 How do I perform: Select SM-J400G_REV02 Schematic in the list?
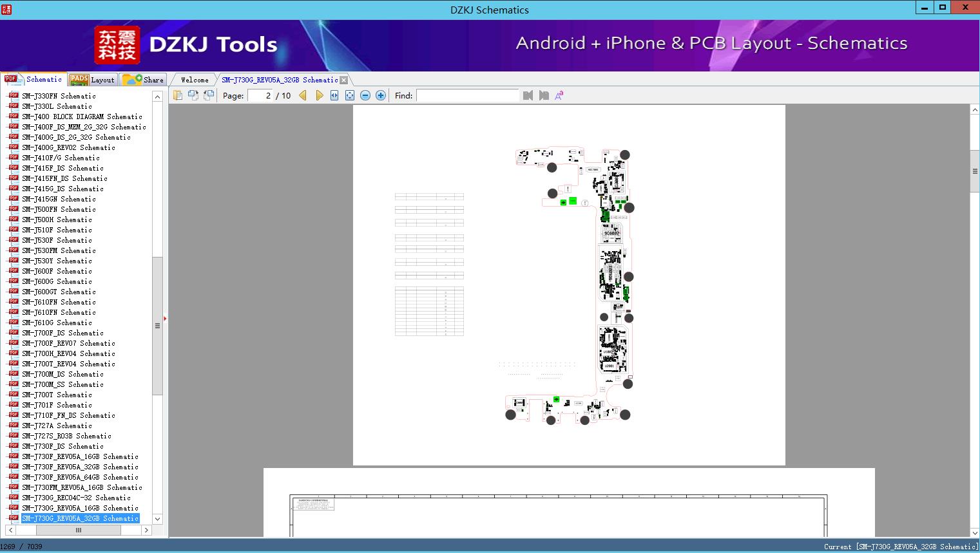click(x=68, y=147)
